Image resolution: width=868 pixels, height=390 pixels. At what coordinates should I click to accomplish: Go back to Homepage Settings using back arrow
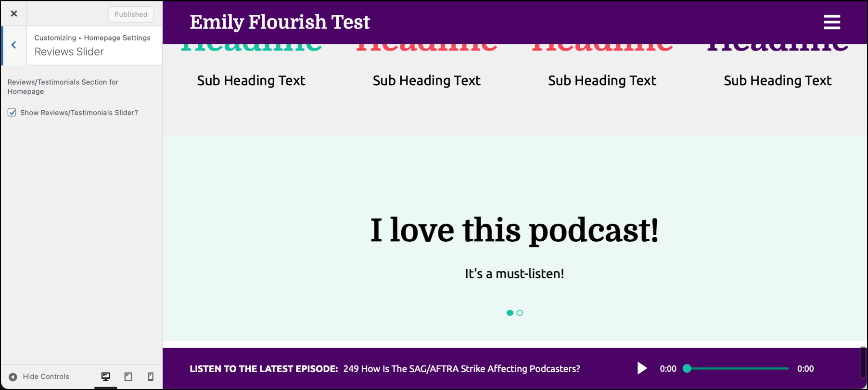(x=14, y=45)
